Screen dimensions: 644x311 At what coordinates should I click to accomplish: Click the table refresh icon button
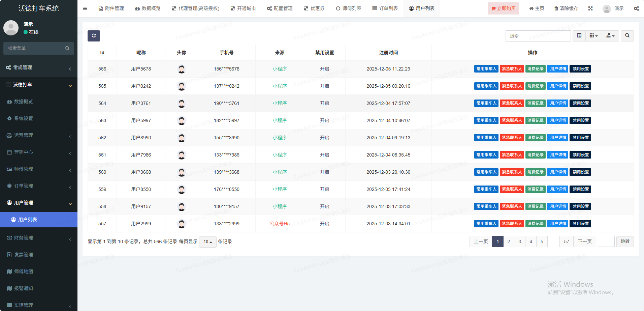coord(94,36)
